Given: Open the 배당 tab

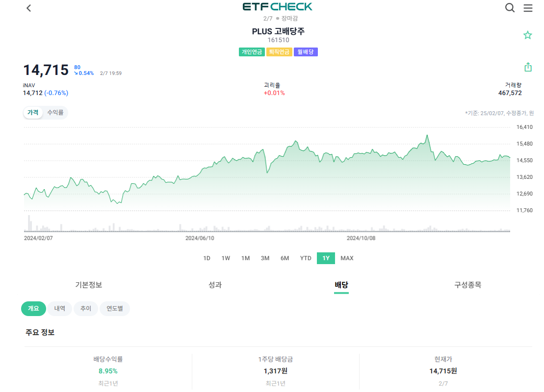Looking at the screenshot, I should click(x=341, y=285).
